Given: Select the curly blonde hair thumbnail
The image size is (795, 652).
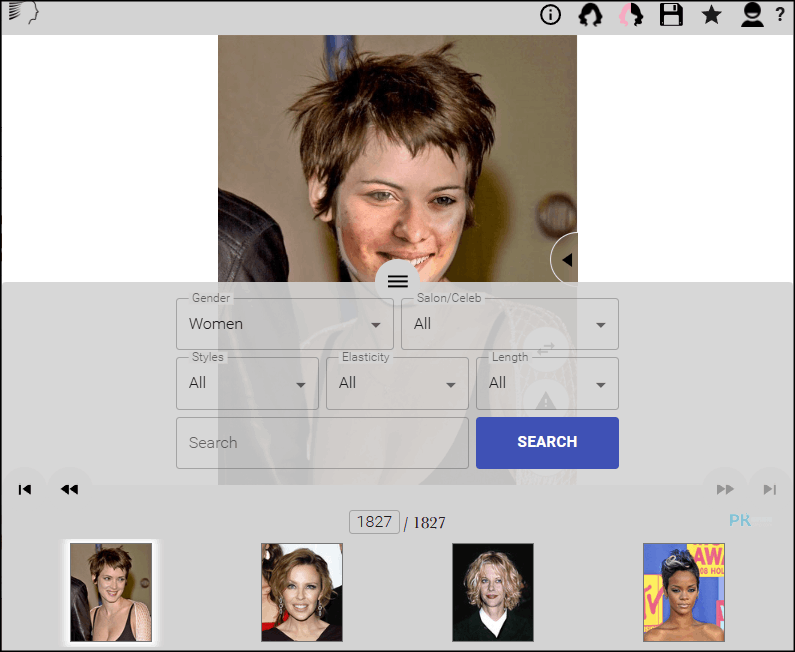Looking at the screenshot, I should pos(493,592).
